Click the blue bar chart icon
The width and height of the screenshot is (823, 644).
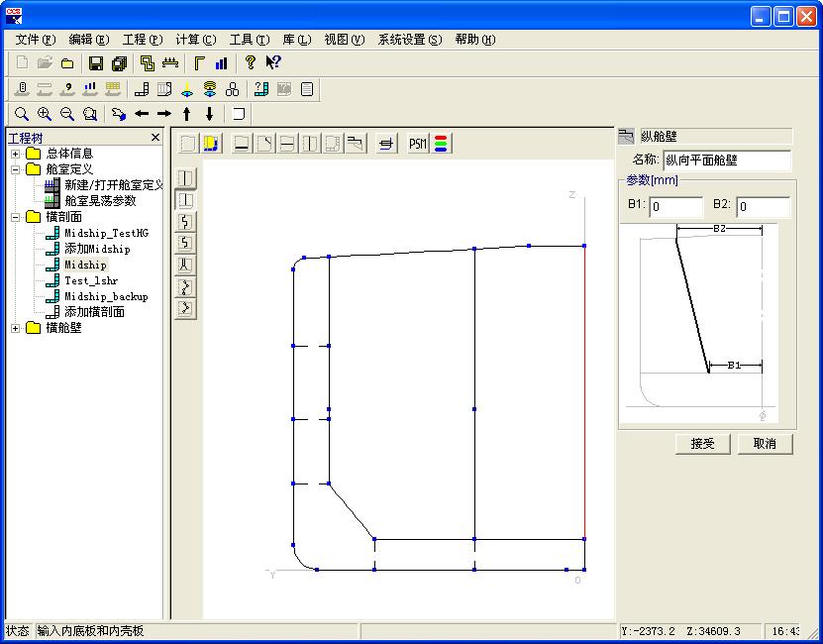pos(221,63)
